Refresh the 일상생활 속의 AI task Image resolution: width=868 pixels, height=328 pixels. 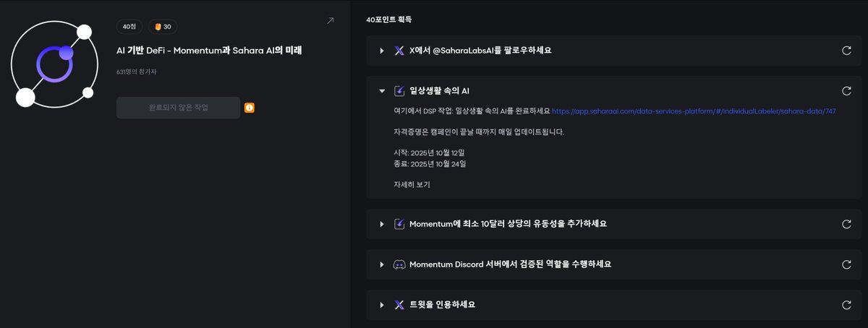tap(846, 91)
